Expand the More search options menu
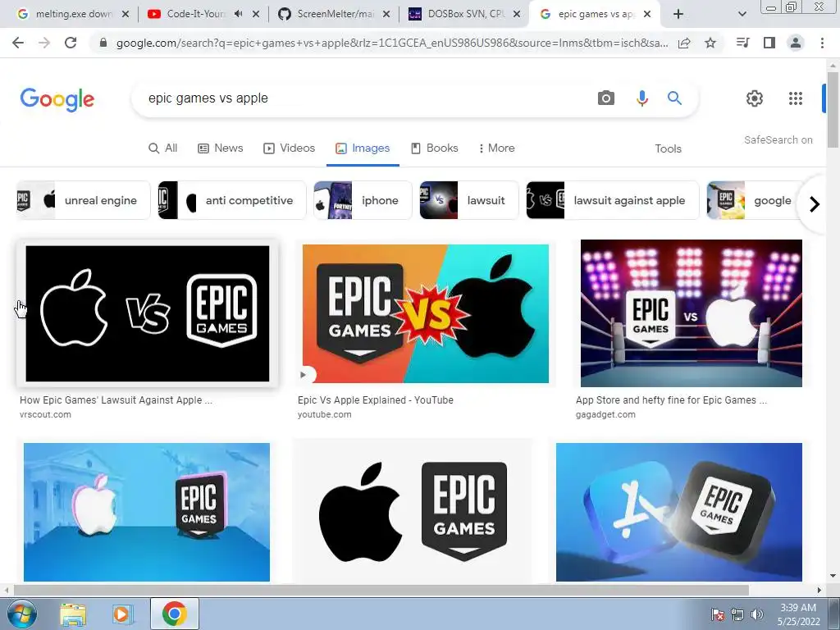 pyautogui.click(x=496, y=148)
